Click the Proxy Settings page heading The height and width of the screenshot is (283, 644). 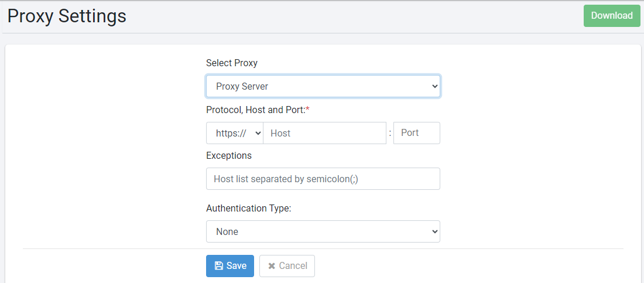(x=67, y=16)
